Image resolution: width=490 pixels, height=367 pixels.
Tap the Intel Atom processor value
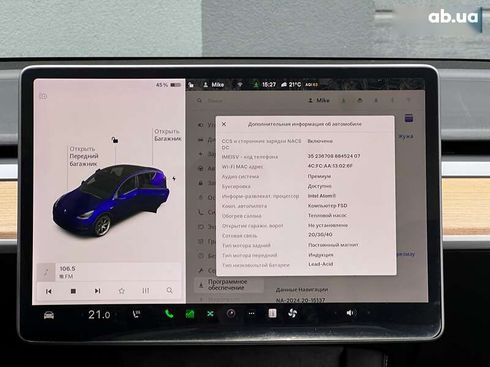[322, 196]
